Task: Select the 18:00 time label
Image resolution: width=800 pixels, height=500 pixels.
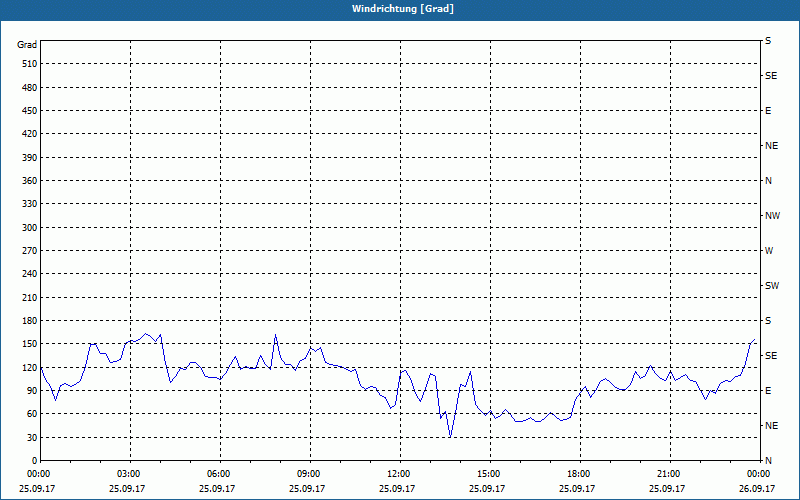Action: tap(580, 474)
